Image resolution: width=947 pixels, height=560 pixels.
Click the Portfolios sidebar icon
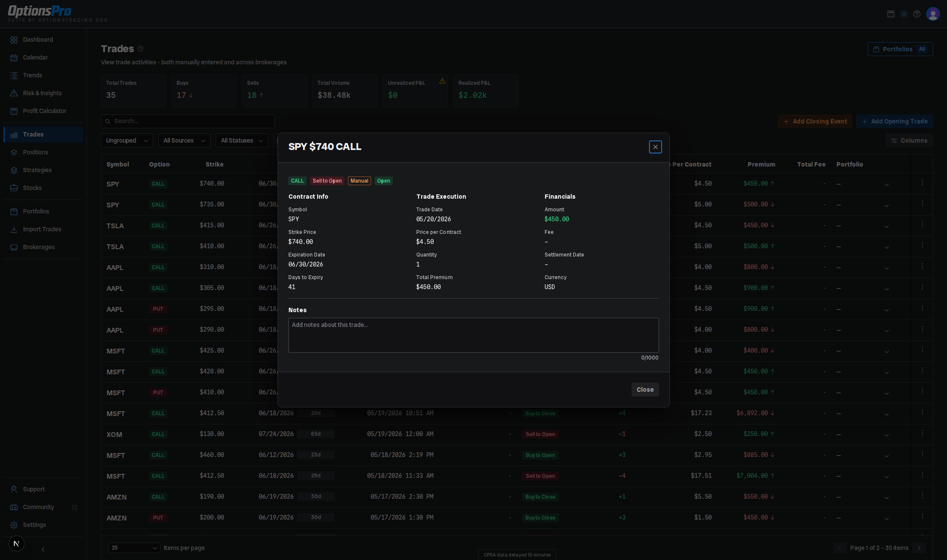coord(14,211)
